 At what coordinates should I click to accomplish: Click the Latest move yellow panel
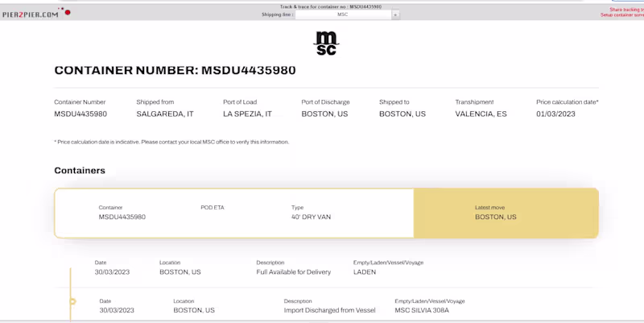tap(506, 213)
